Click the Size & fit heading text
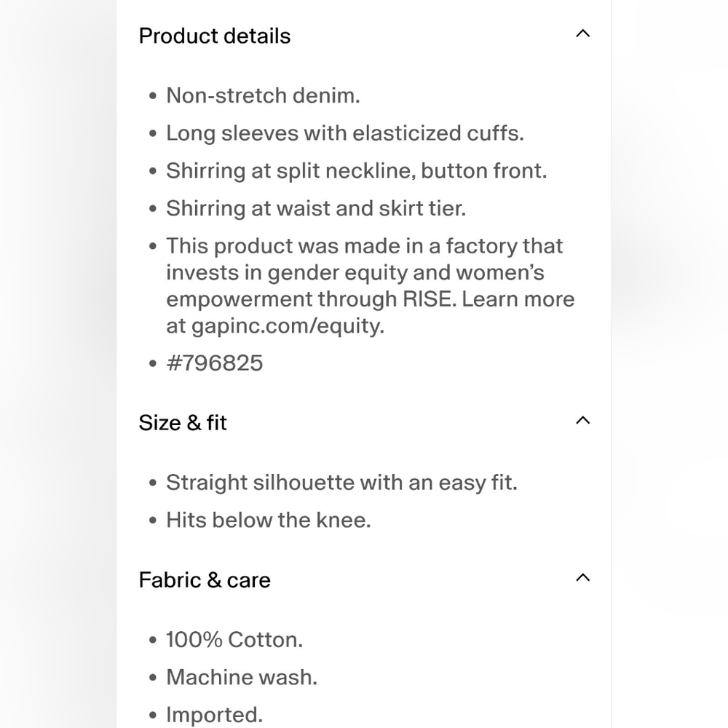728x728 pixels. (x=183, y=423)
